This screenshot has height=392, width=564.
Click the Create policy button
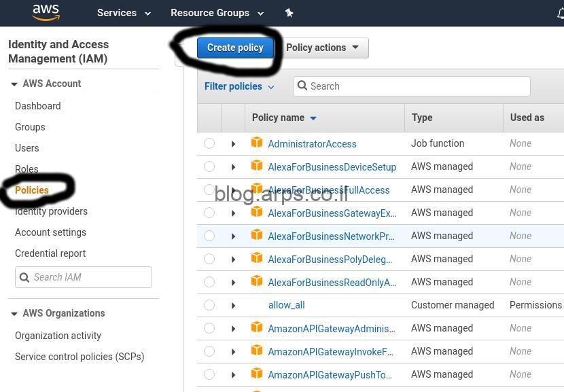click(x=235, y=48)
